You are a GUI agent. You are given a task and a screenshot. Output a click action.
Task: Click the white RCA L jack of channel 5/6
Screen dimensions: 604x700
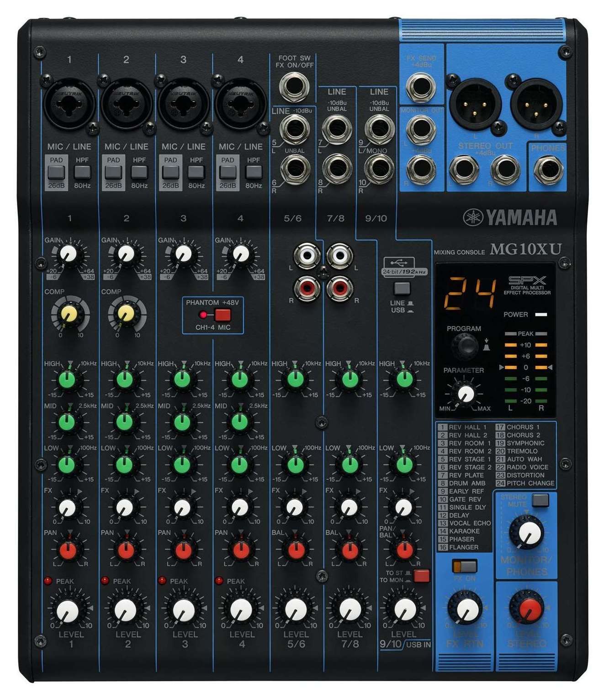pyautogui.click(x=307, y=256)
